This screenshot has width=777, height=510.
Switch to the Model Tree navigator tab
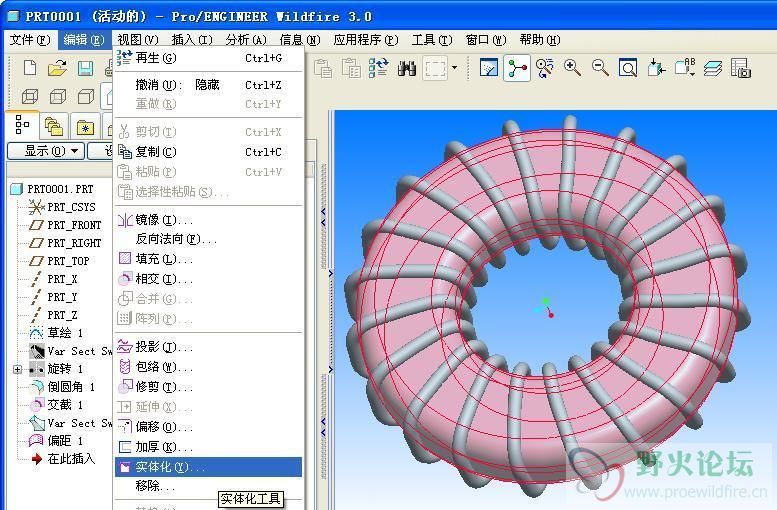coord(22,125)
